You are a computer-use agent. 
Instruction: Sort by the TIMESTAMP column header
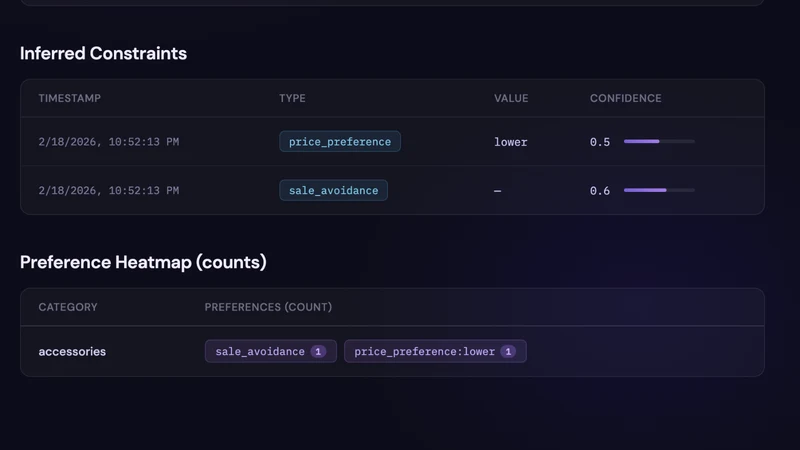click(x=69, y=98)
